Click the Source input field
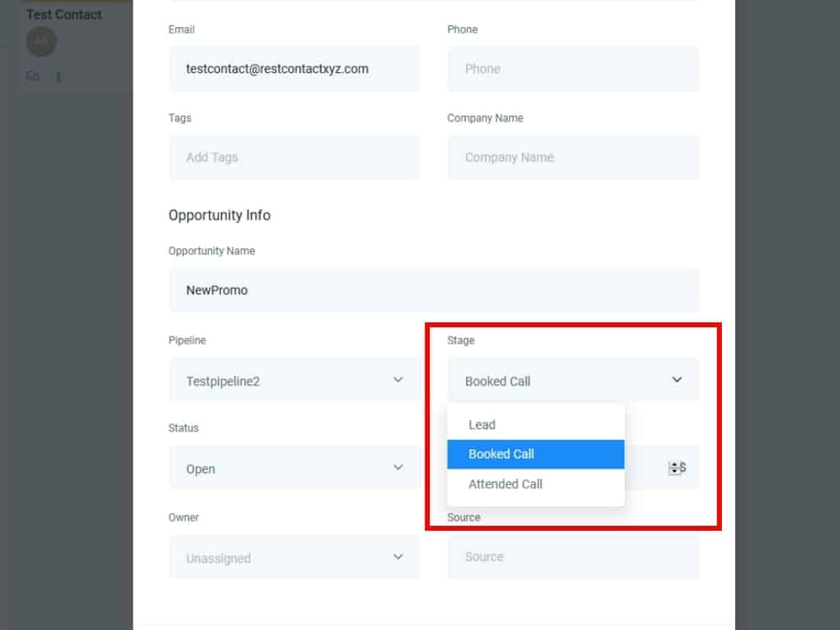Image resolution: width=840 pixels, height=630 pixels. pyautogui.click(x=573, y=557)
